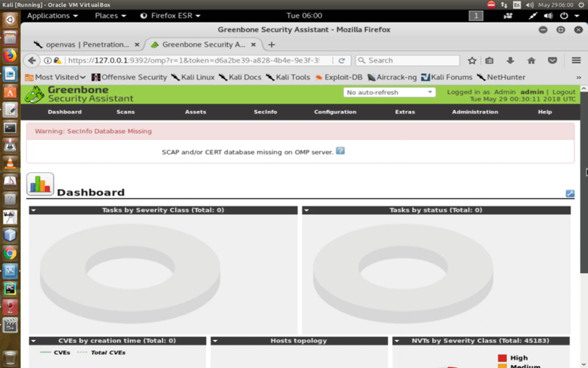The height and width of the screenshot is (368, 588).
Task: Click the Greenbone dragon logo
Action: 34,94
